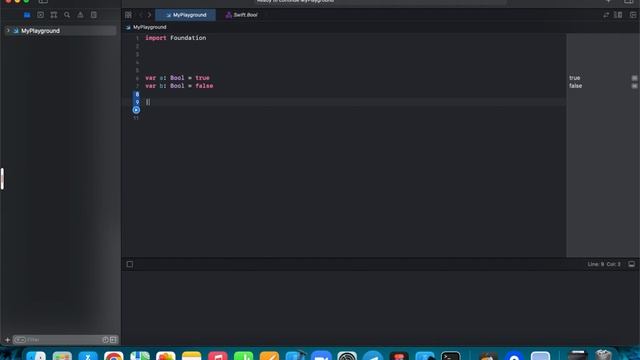640x360 pixels.
Task: Click the activity status field in title bar
Action: pyautogui.click(x=380, y=2)
